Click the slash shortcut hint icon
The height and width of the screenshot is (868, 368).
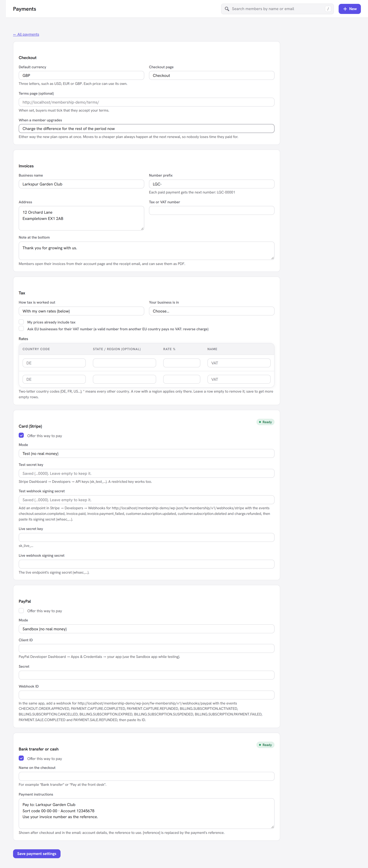328,9
